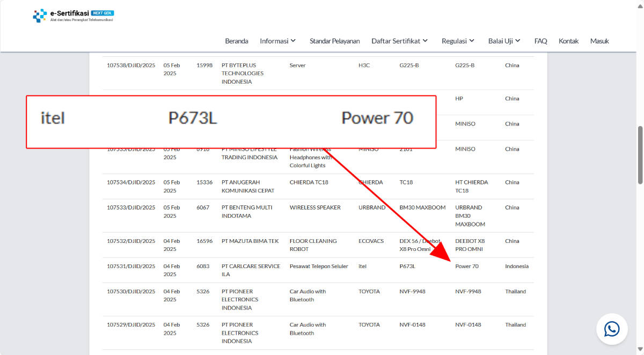Select certificate number 107530/DJID/2025

click(x=131, y=292)
